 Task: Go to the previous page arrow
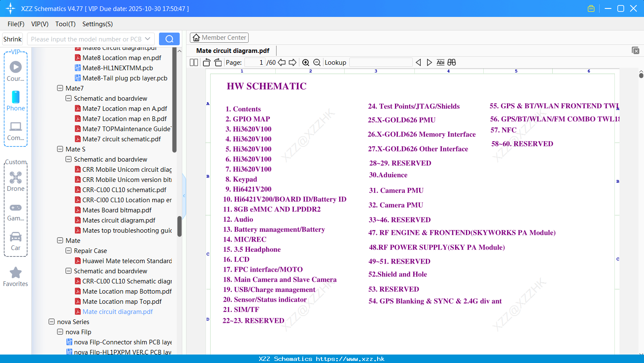point(282,63)
